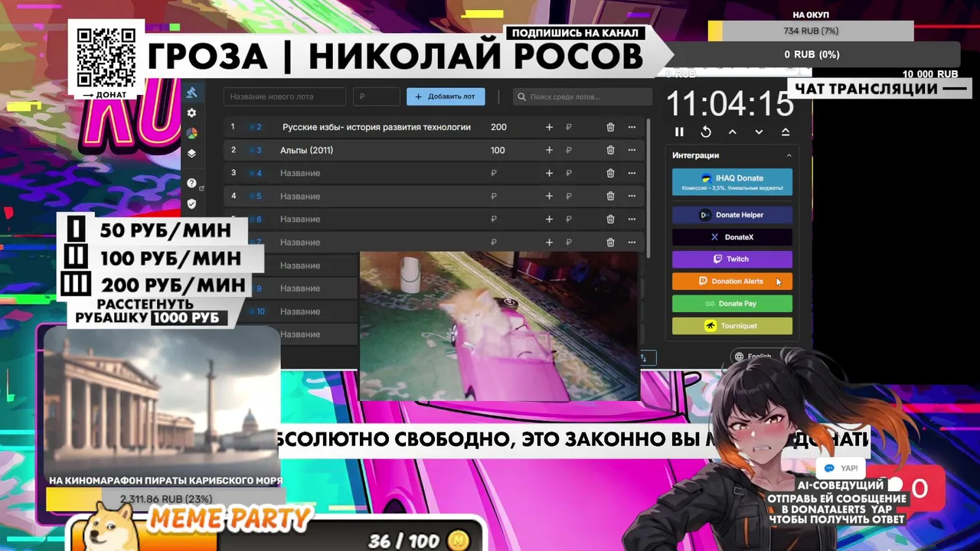Open more options menu for lot #6
980x551 pixels.
632,219
